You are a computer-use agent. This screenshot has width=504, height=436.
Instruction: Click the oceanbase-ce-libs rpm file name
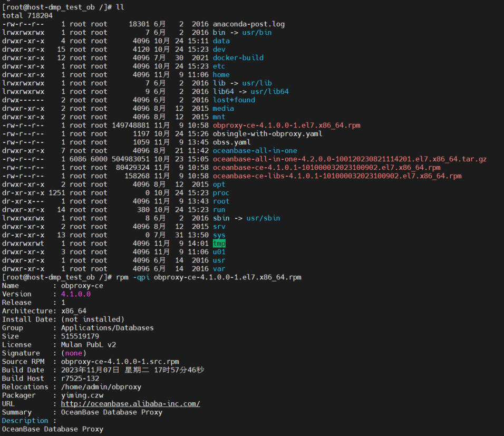[337, 176]
